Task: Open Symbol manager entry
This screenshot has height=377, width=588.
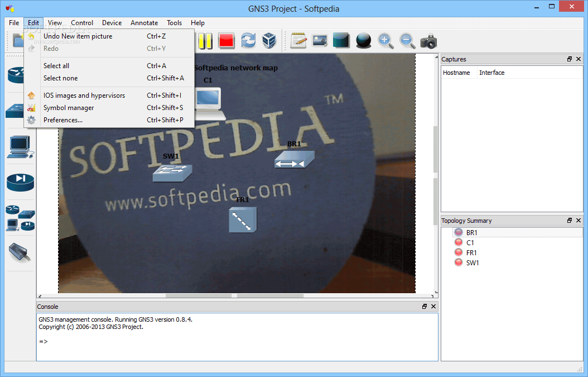Action: (x=109, y=108)
